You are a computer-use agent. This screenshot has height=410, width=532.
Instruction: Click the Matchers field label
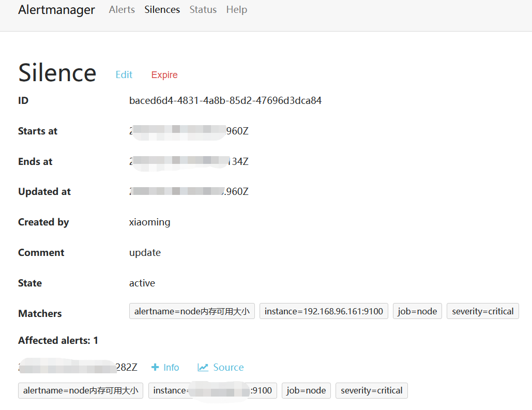coord(40,314)
